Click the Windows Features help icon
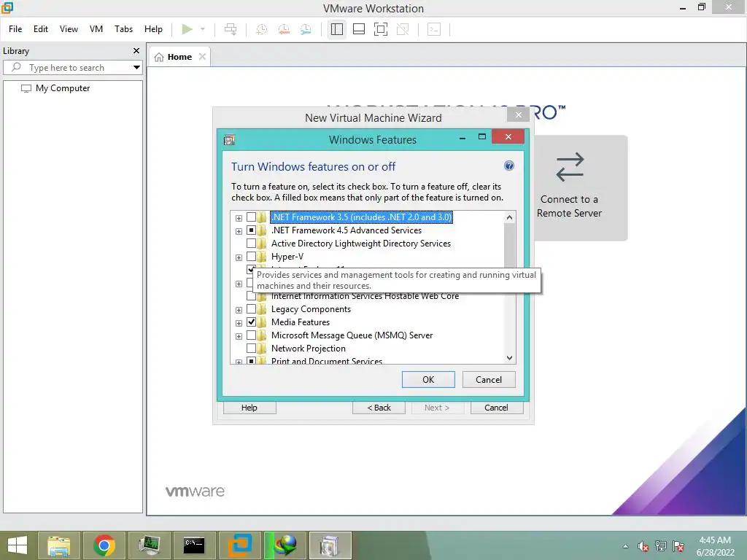 click(508, 166)
